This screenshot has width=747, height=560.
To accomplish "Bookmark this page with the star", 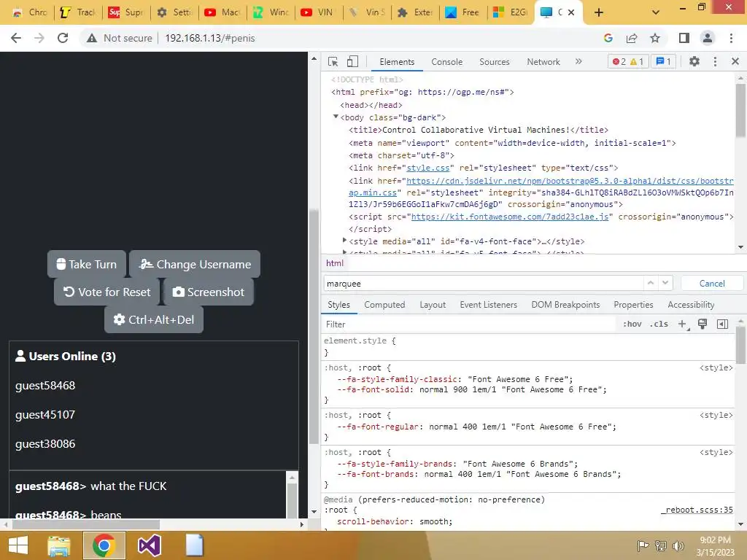I will (x=656, y=38).
